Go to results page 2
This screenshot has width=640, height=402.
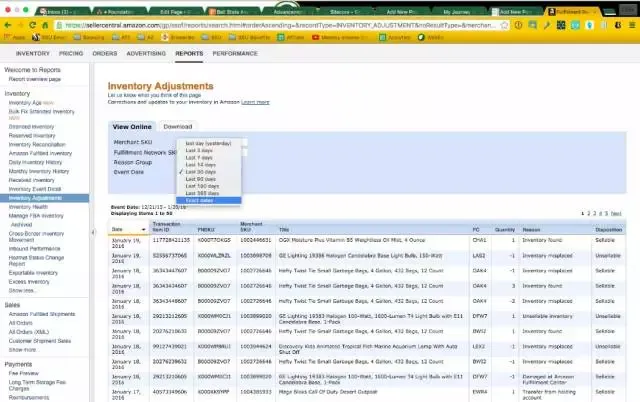coord(587,213)
